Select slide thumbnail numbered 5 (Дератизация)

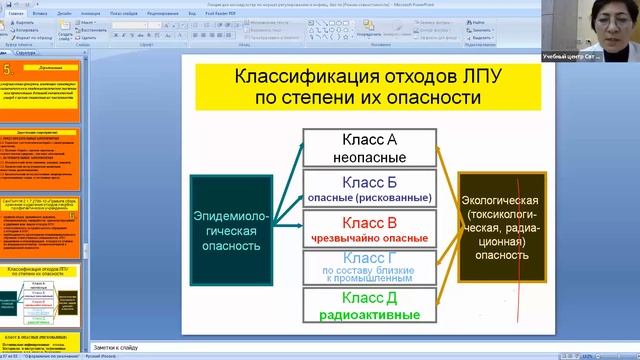(x=40, y=91)
